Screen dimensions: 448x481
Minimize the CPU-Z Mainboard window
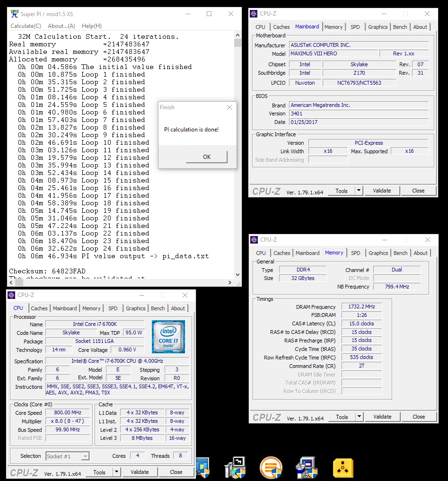384,14
